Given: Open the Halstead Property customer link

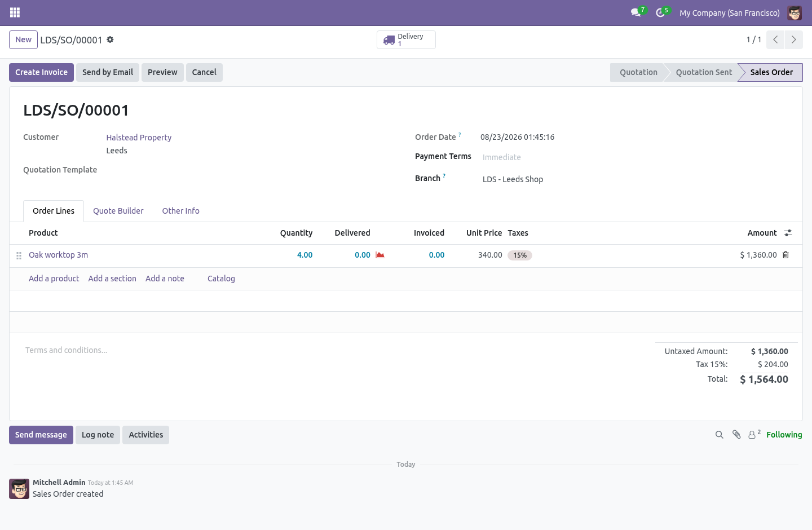Looking at the screenshot, I should (x=139, y=138).
